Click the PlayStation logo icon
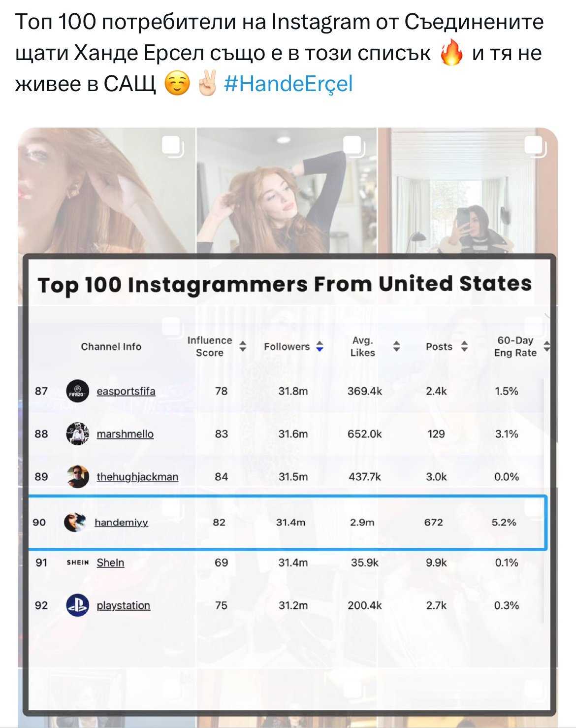Viewport: 576px width, 728px height. point(77,605)
